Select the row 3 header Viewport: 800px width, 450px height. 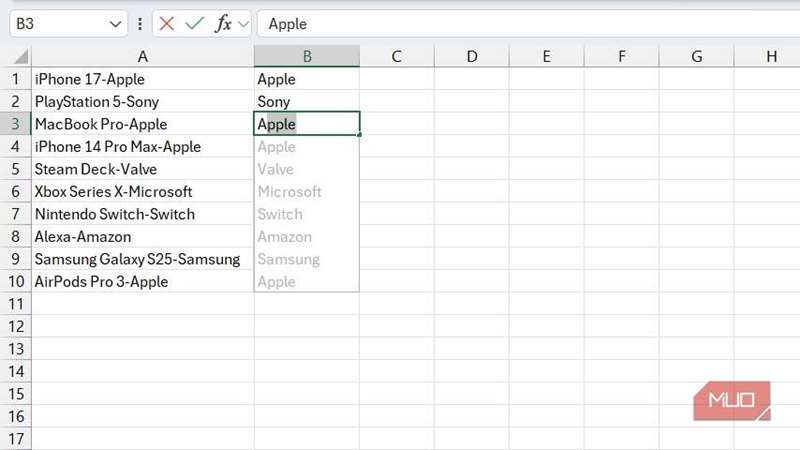click(x=15, y=124)
